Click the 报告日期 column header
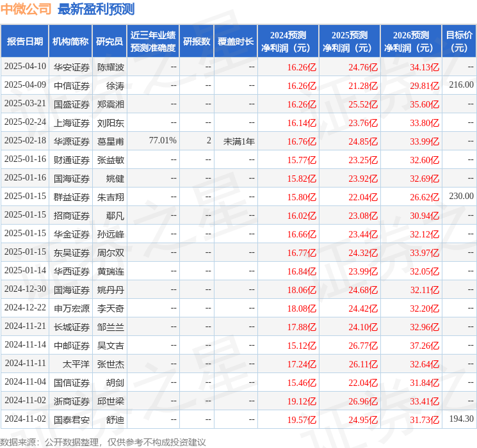The width and height of the screenshot is (477, 448). click(x=24, y=42)
